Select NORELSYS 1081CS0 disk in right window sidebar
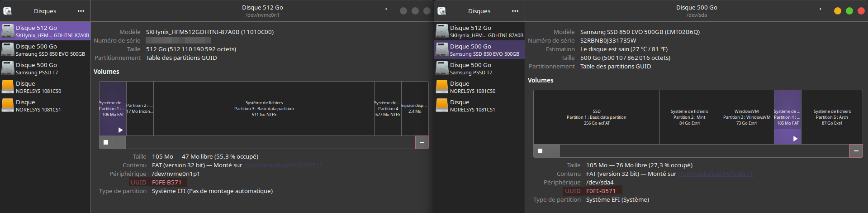Image resolution: width=868 pixels, height=213 pixels. click(479, 87)
